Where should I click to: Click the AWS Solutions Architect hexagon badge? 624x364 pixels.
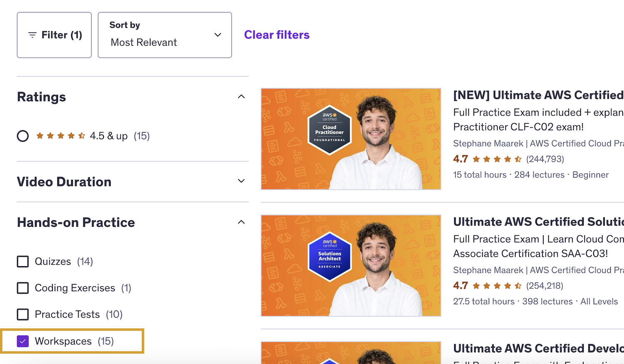coord(329,256)
